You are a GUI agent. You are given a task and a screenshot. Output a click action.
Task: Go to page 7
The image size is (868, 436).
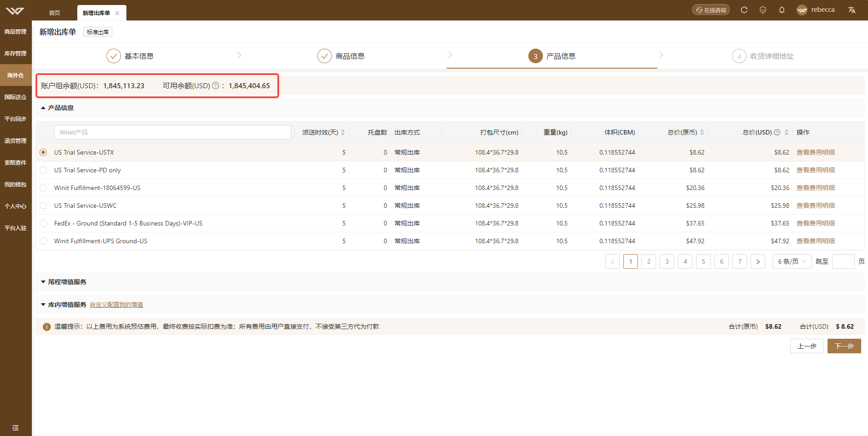point(740,261)
